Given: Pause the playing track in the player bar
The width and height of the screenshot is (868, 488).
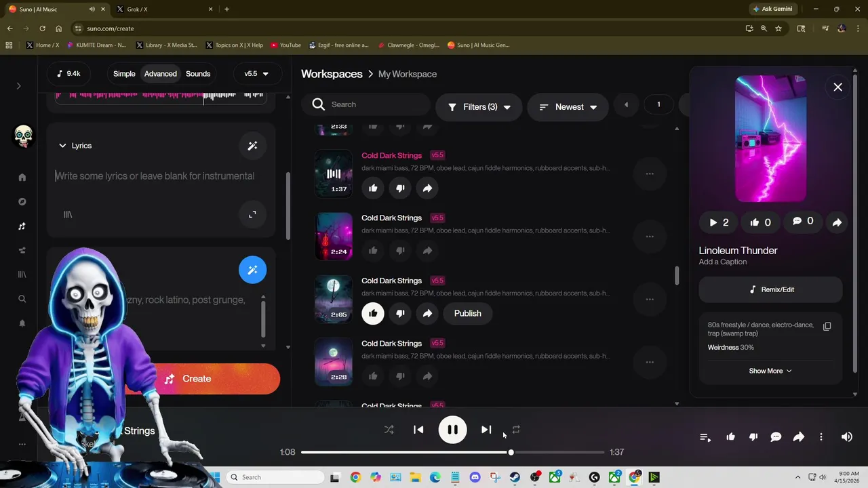Looking at the screenshot, I should (452, 430).
